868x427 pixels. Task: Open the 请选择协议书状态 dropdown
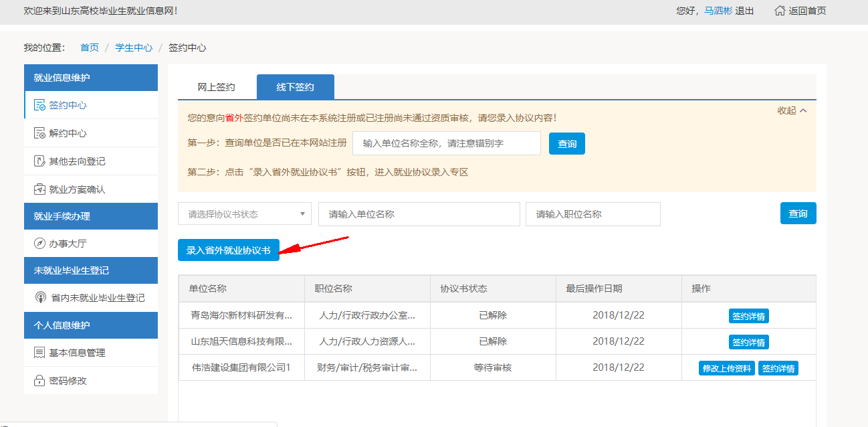(244, 214)
